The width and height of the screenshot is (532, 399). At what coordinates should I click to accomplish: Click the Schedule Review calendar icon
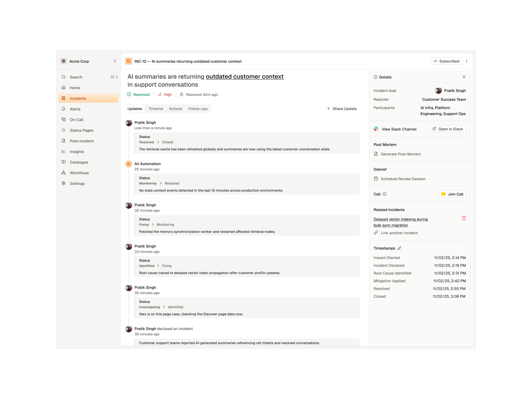click(x=376, y=179)
